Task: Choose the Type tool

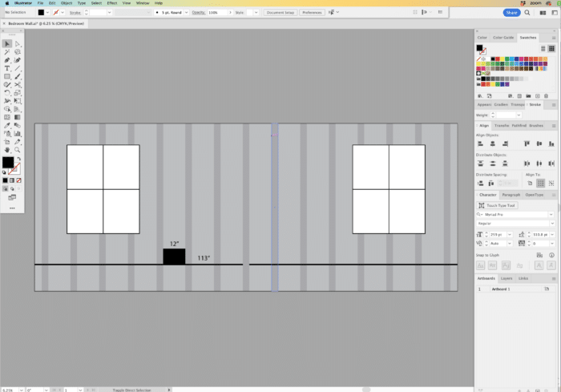Action: (6, 68)
